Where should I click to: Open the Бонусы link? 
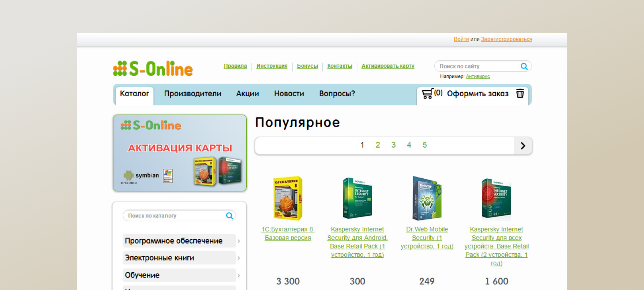point(307,66)
